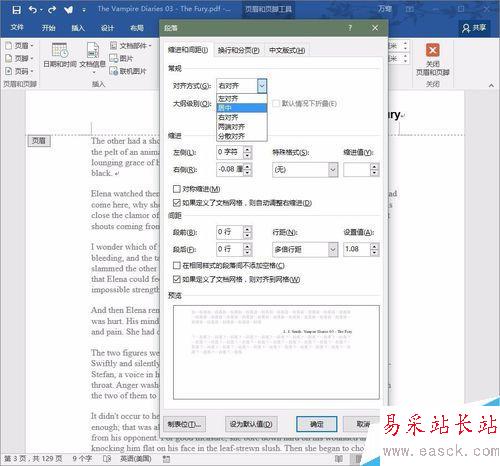Switch to the 开始 ribbon tab
This screenshot has width=500, height=466.
[x=48, y=28]
